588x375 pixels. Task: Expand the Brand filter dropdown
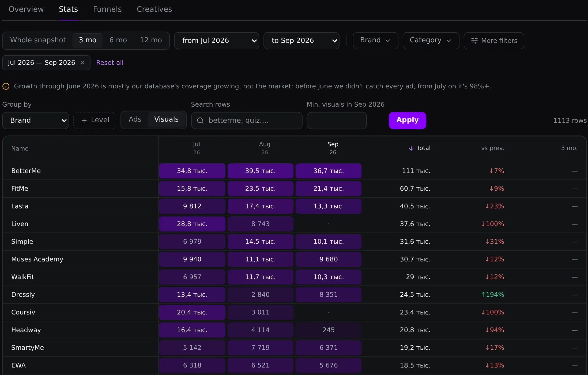click(375, 41)
